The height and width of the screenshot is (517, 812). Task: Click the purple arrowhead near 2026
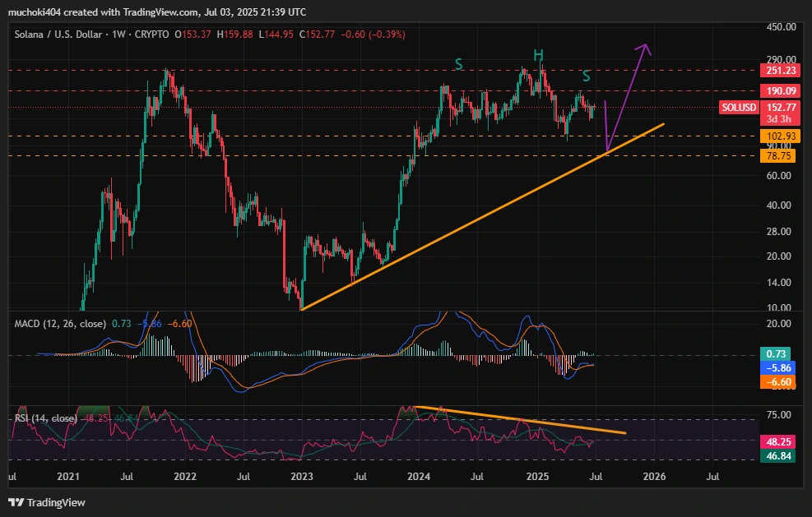pos(647,48)
